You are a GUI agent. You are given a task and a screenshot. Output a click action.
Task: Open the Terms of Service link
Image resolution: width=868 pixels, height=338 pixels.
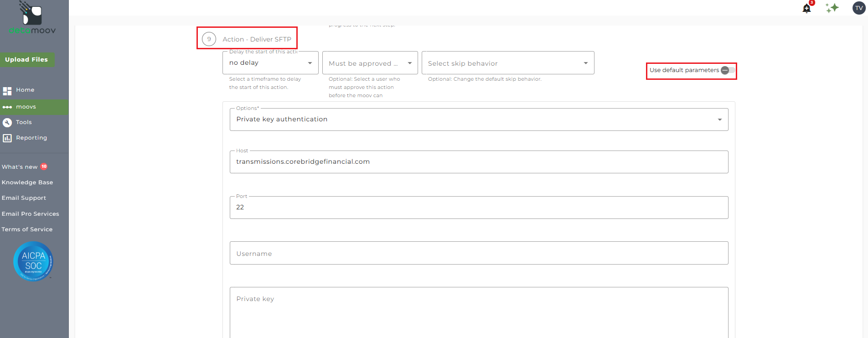(x=27, y=229)
